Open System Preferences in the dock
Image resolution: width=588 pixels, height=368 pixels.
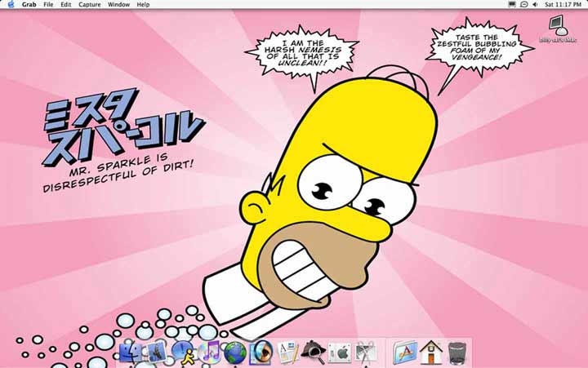(340, 353)
